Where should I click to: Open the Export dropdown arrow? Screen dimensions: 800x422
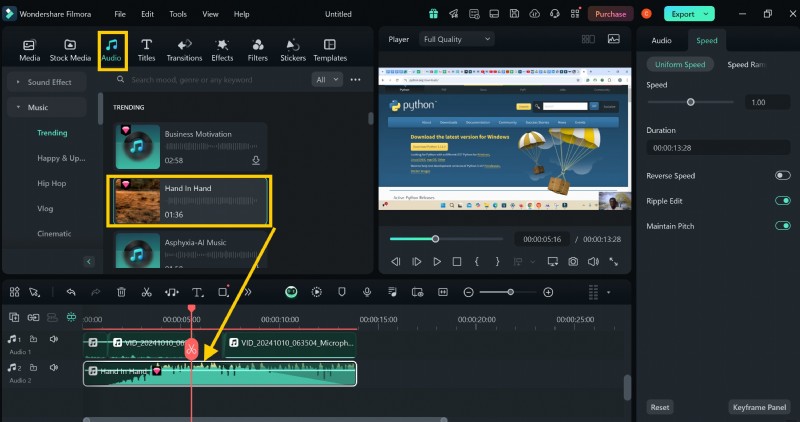tap(707, 14)
